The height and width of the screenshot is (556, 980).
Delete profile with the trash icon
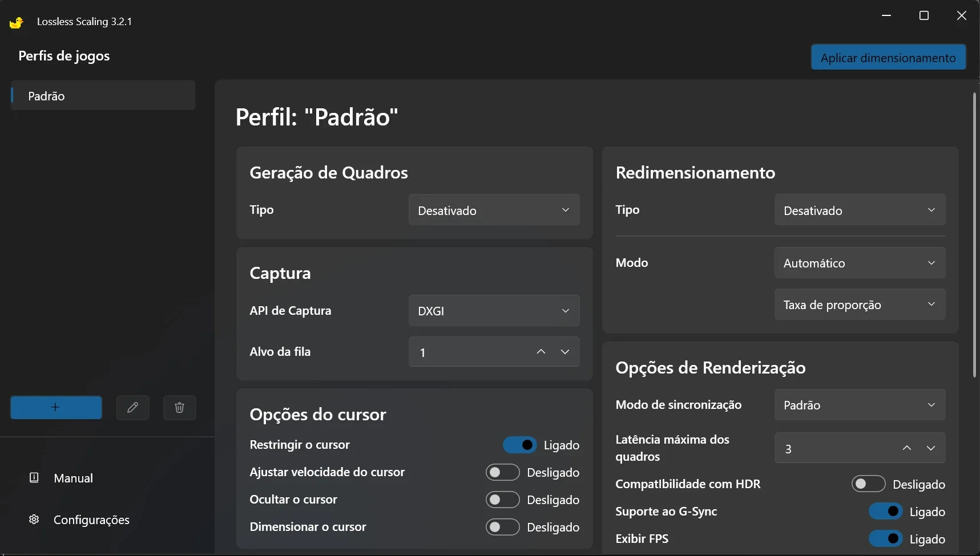click(179, 407)
